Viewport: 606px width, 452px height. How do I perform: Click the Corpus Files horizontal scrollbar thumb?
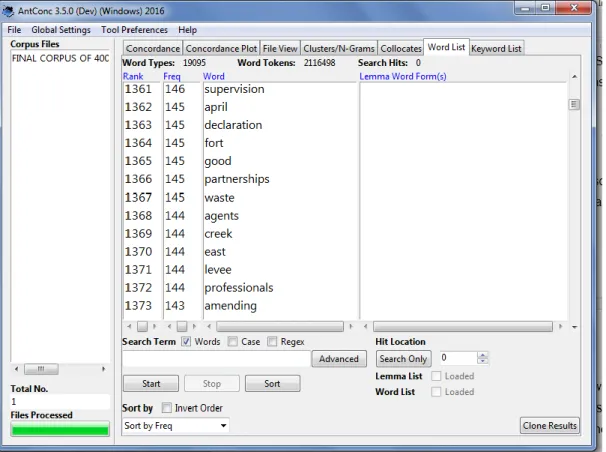point(41,369)
